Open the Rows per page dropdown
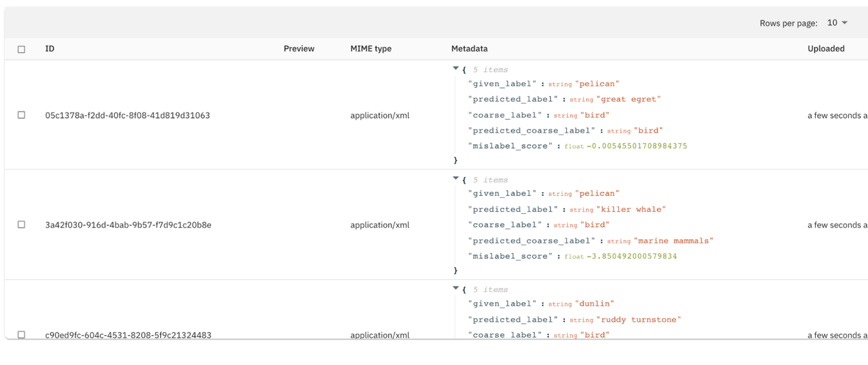868x365 pixels. coord(837,23)
